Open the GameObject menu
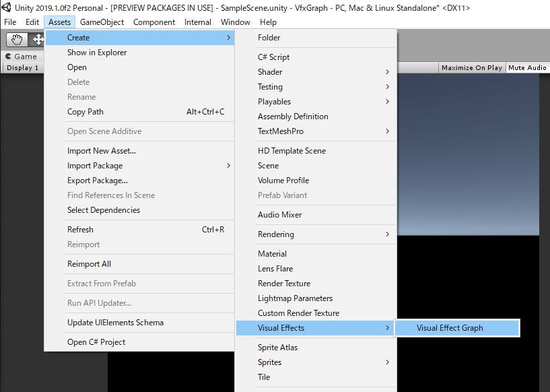This screenshot has width=550, height=392. pyautogui.click(x=102, y=22)
